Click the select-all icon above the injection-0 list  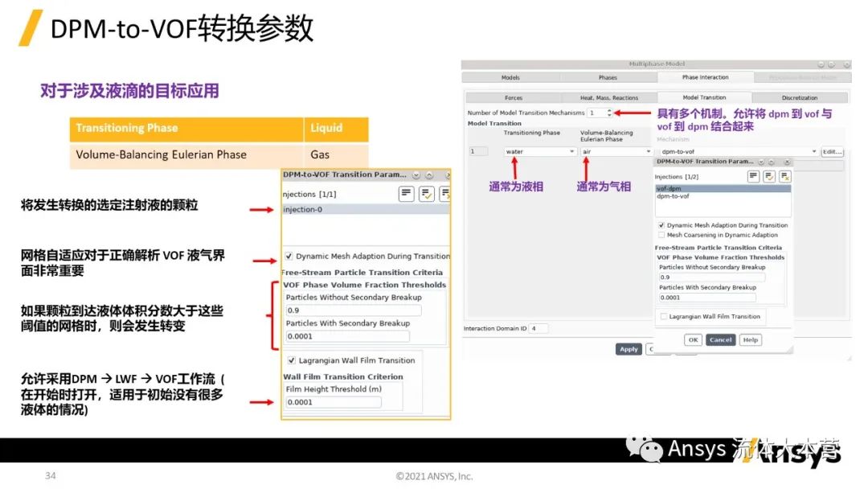click(x=427, y=193)
